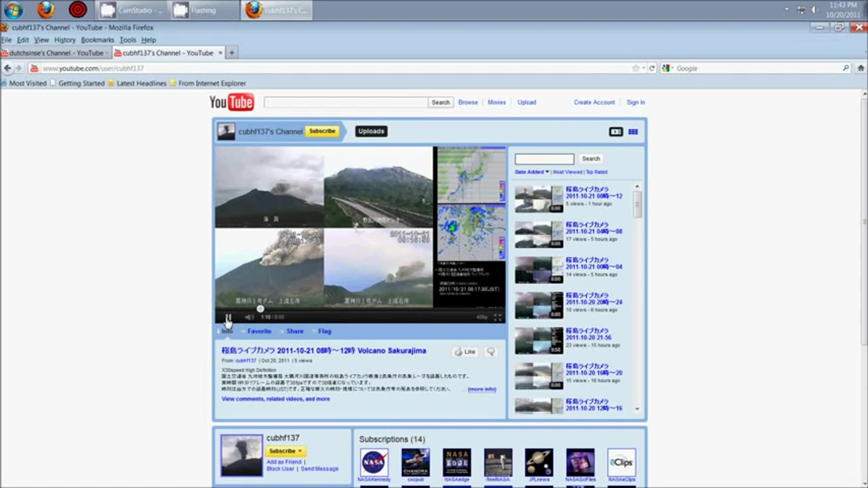Switch to the grid view icon
The height and width of the screenshot is (488, 868).
pyautogui.click(x=633, y=131)
